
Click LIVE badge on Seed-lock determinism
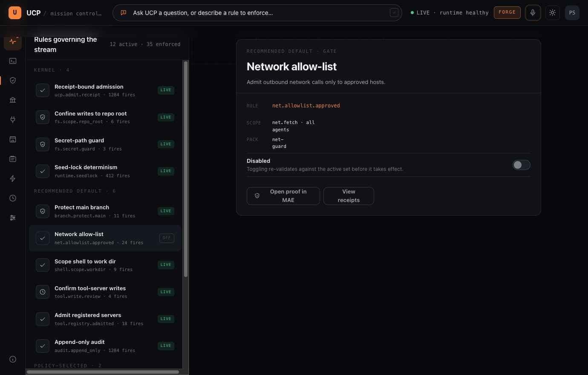tap(166, 171)
